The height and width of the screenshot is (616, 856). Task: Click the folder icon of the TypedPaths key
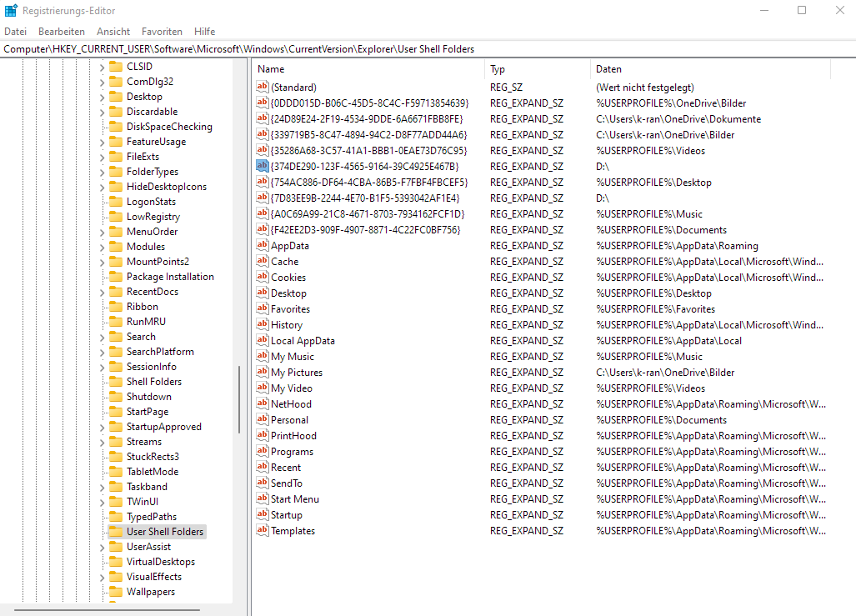[116, 517]
